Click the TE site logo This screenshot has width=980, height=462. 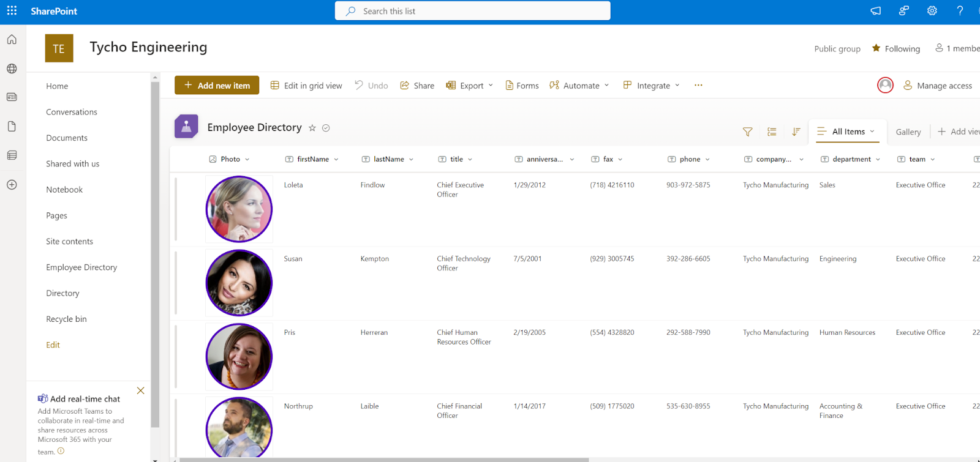tap(59, 48)
